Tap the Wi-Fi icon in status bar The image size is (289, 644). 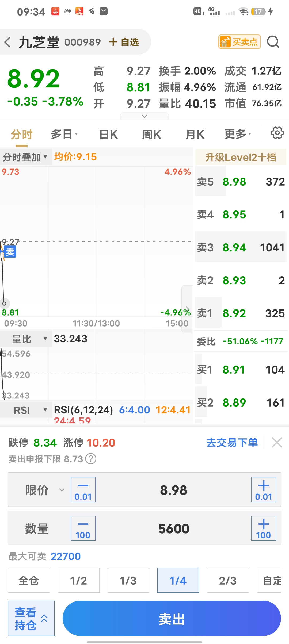coord(244,11)
